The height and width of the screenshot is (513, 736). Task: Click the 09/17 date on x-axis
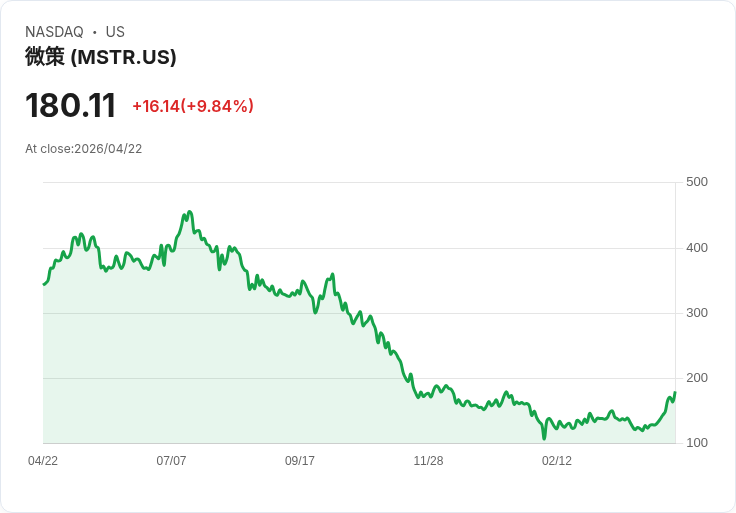coord(300,461)
